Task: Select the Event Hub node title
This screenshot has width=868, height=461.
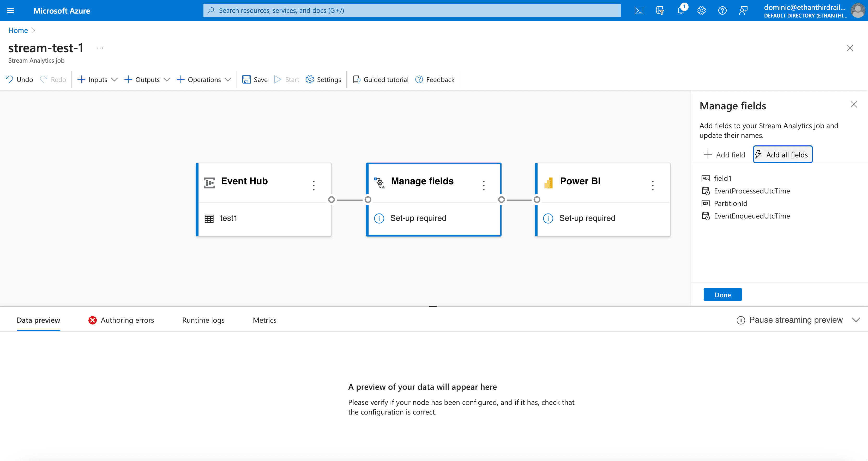Action: click(x=244, y=181)
